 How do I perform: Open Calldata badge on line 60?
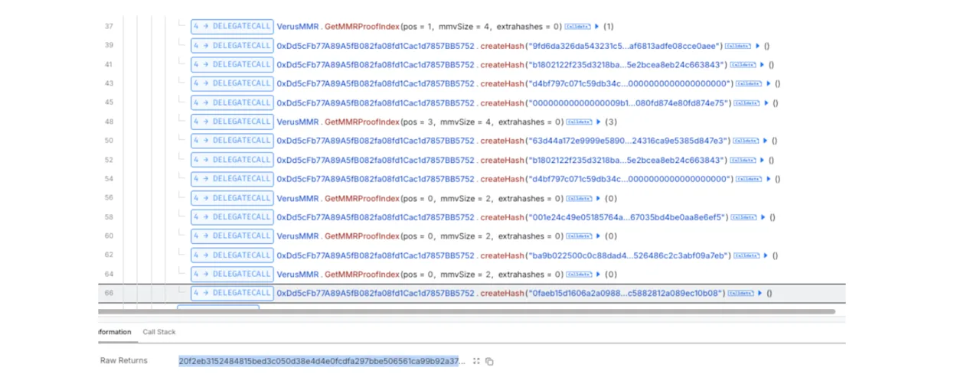click(x=579, y=236)
